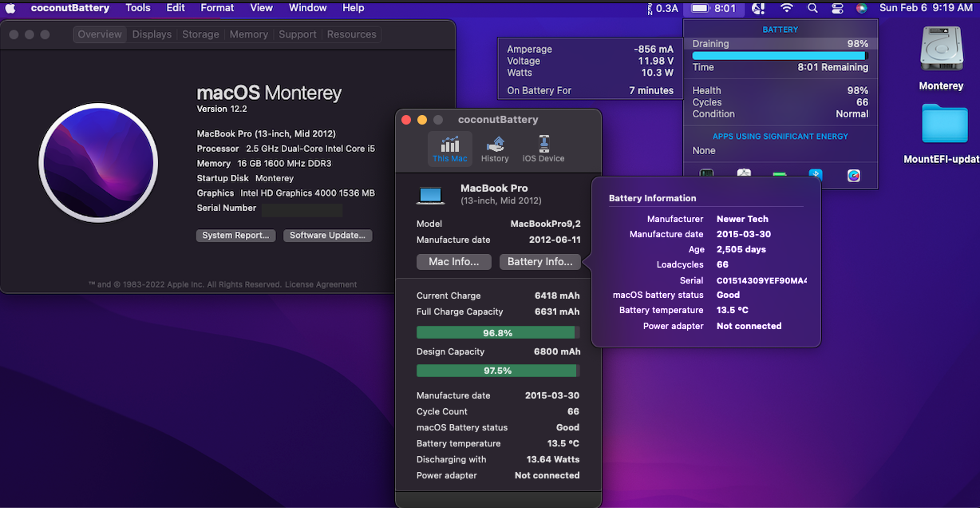Open the History tab in coconutBattery

pos(495,149)
